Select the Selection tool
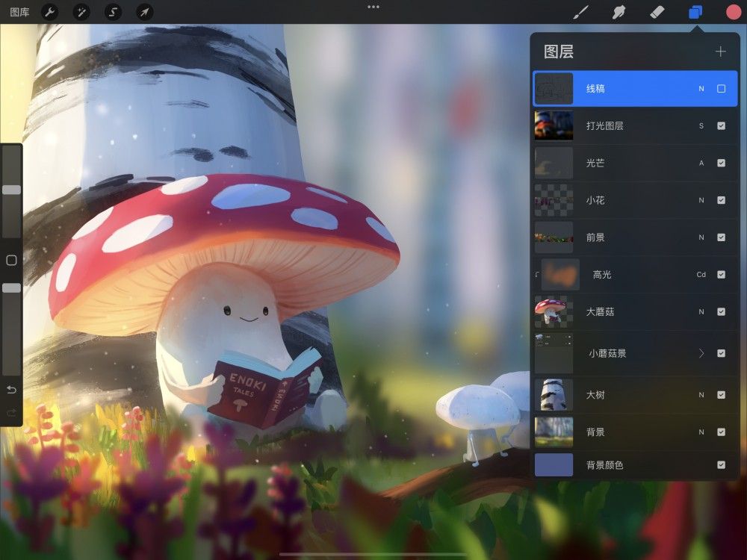This screenshot has width=747, height=560. tap(111, 11)
